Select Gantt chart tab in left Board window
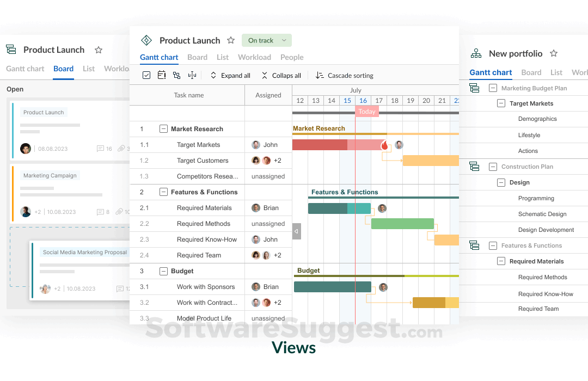 pos(25,69)
